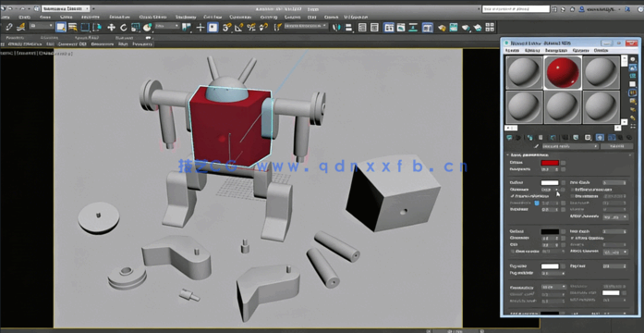This screenshot has height=333, width=644.
Task: Click the Select and Place tool icon
Action: pyautogui.click(x=147, y=28)
